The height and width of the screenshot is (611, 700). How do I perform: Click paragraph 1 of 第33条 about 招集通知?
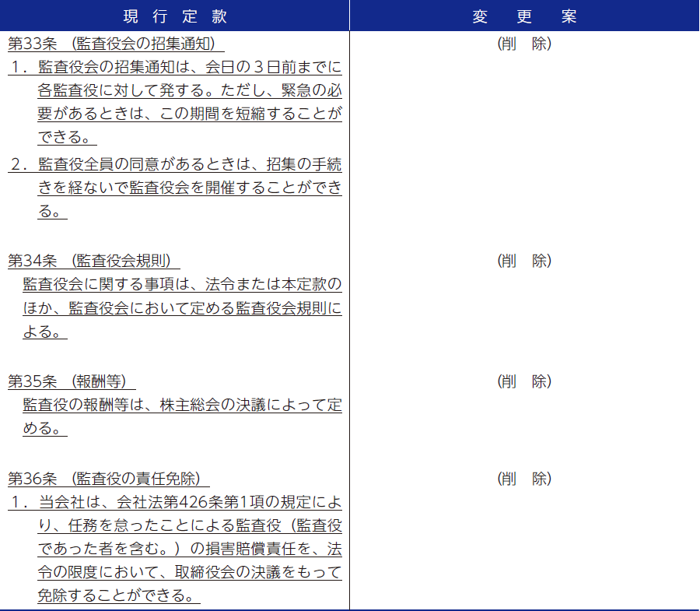pyautogui.click(x=190, y=102)
